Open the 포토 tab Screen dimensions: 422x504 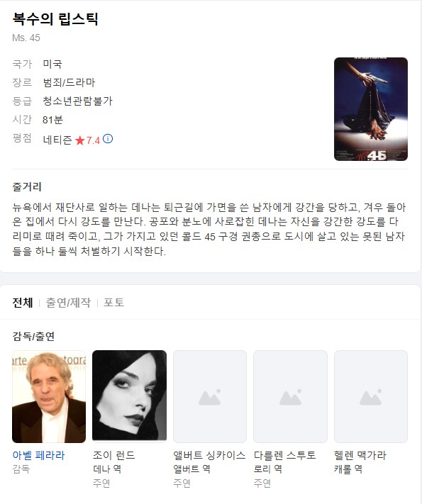click(114, 303)
